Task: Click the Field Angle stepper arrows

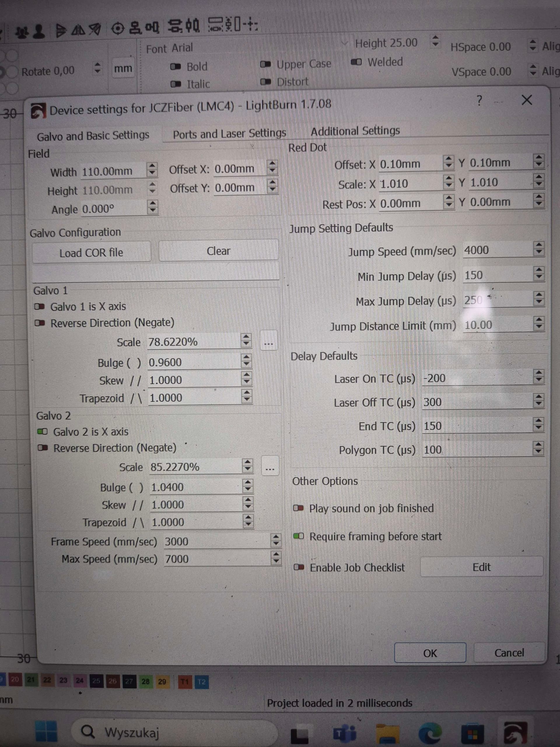Action: point(153,207)
